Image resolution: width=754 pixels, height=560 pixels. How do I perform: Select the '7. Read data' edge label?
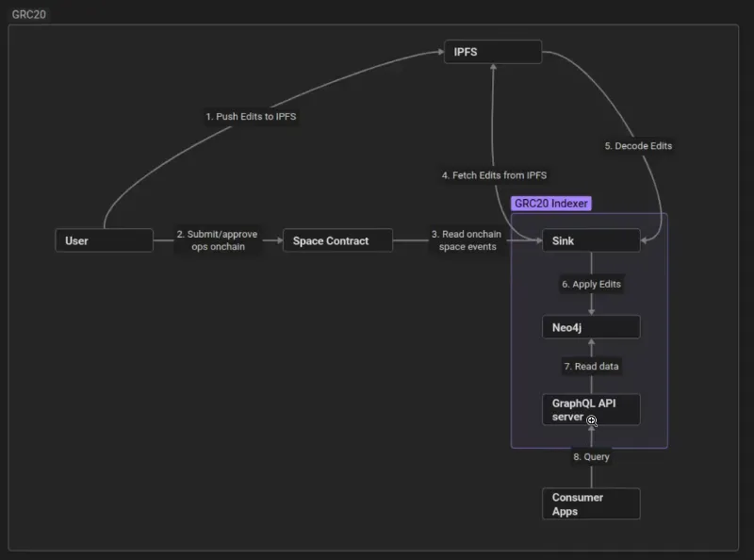(x=591, y=366)
